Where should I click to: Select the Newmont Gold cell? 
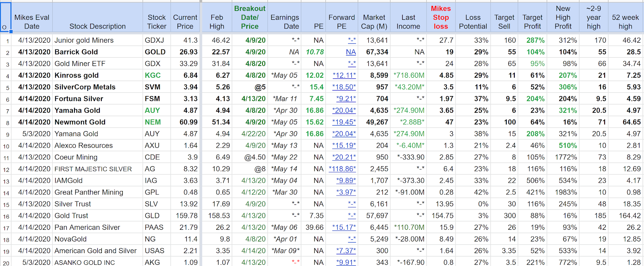point(97,122)
